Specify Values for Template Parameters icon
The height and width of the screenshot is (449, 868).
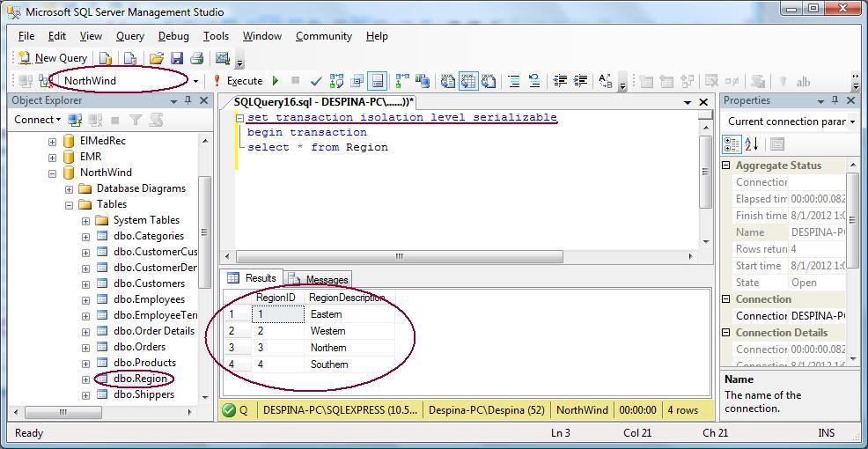tap(607, 81)
